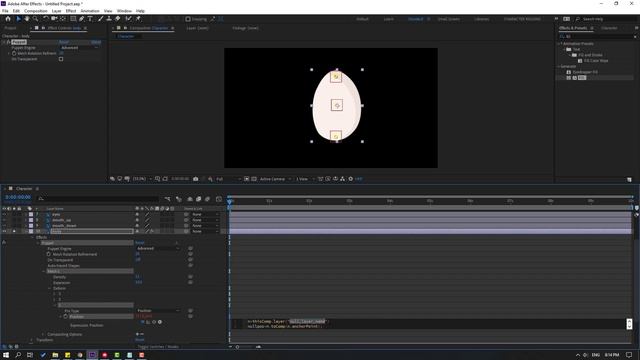The image size is (640, 360).
Task: Click the timeline current time display
Action: coord(18,197)
